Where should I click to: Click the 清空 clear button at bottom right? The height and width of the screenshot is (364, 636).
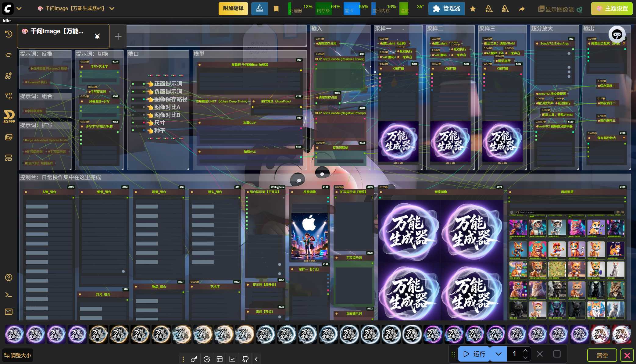click(602, 355)
